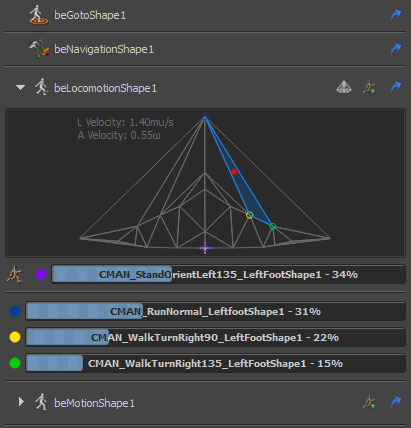Collapse the beLocomotionShape1 section
Viewport: 411px width, 428px height.
click(21, 88)
